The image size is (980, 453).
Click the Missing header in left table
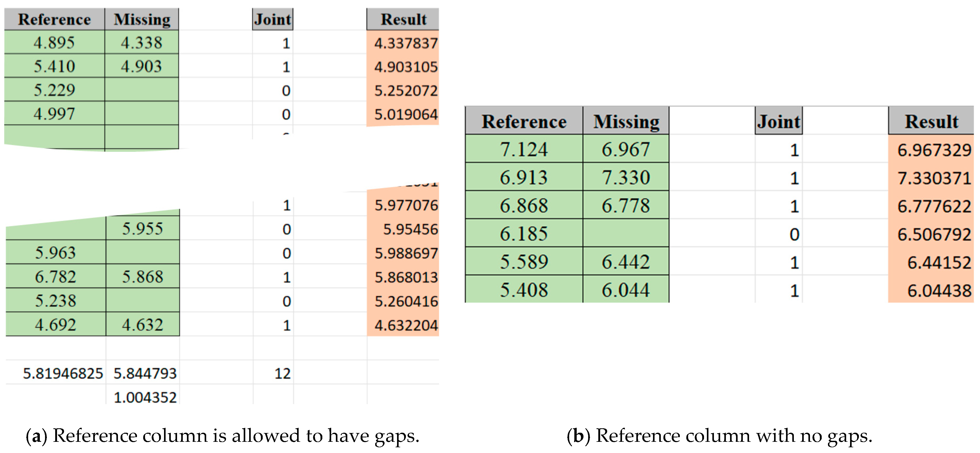(142, 20)
